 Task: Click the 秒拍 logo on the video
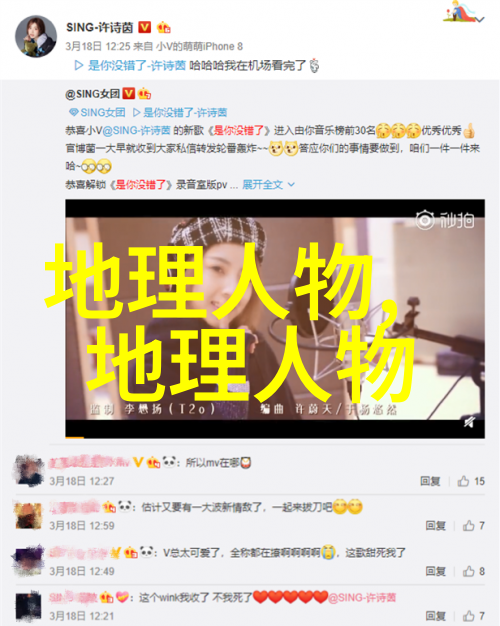click(445, 220)
